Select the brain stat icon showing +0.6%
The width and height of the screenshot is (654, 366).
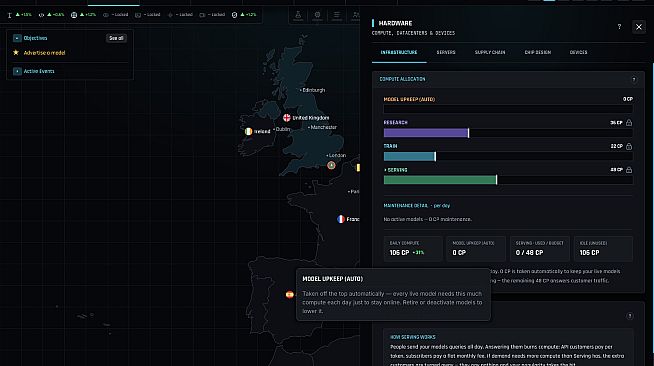[41, 15]
